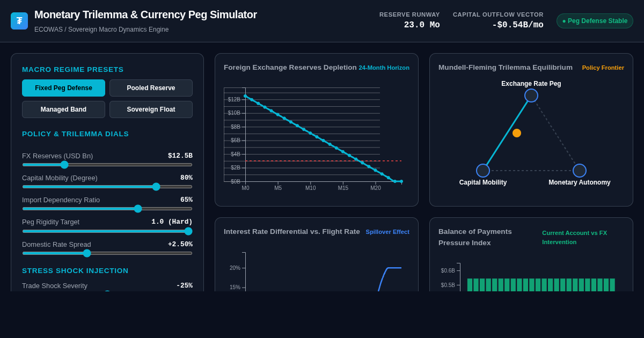Click the Peg Defense Stable status badge
The height and width of the screenshot is (338, 644).
point(595,21)
